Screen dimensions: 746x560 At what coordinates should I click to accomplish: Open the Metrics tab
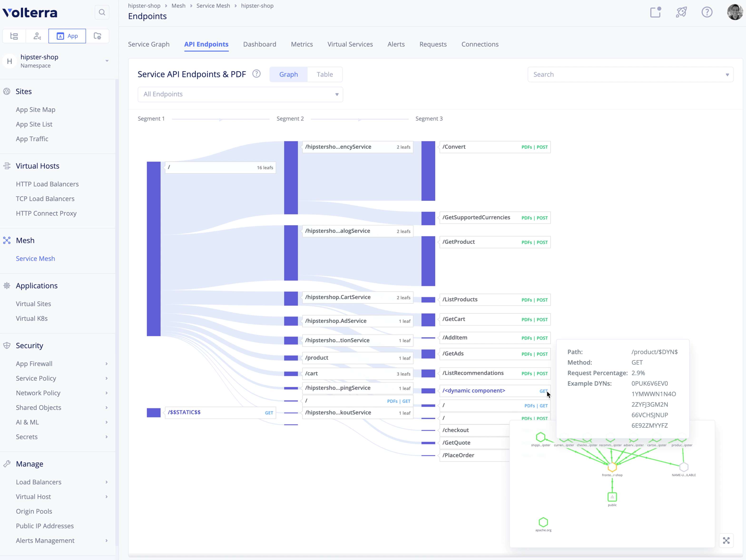pyautogui.click(x=302, y=44)
